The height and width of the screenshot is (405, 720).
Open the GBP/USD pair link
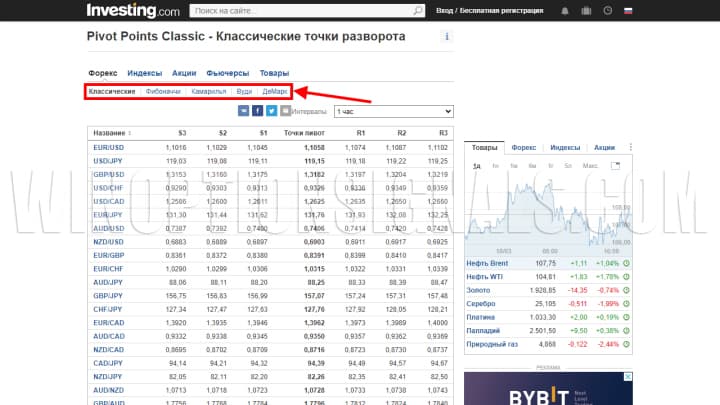[x=109, y=174]
